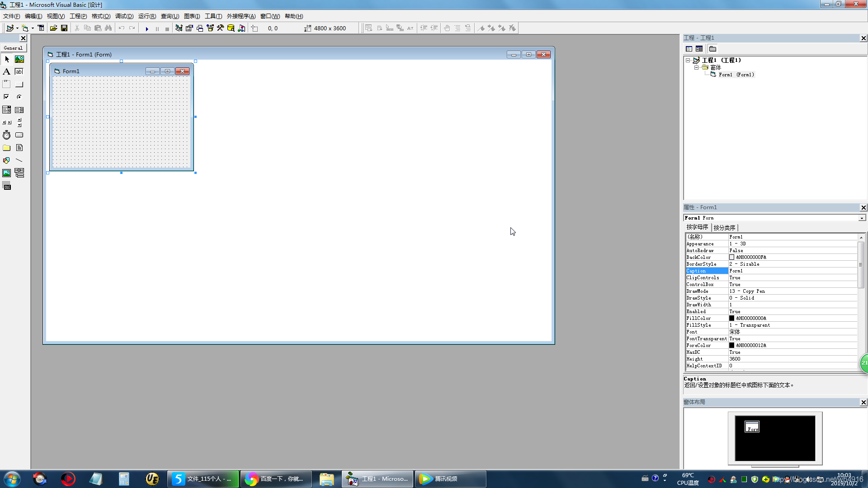
Task: Select the CheckBox tool in toolbox
Action: pos(6,97)
